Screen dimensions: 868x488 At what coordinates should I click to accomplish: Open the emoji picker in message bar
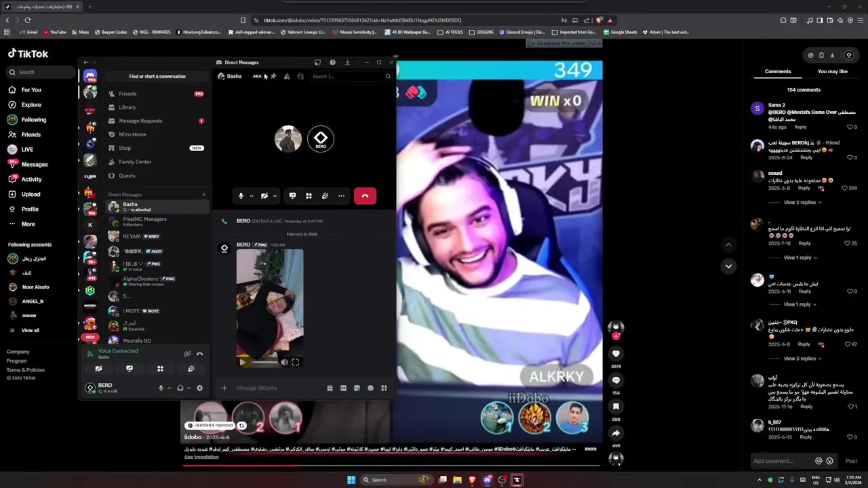tap(370, 388)
